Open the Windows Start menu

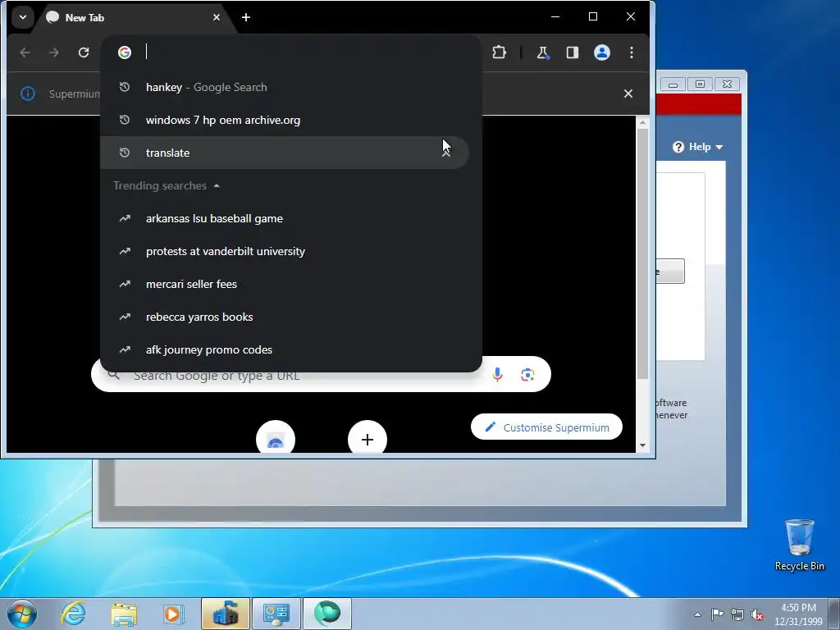coord(22,614)
